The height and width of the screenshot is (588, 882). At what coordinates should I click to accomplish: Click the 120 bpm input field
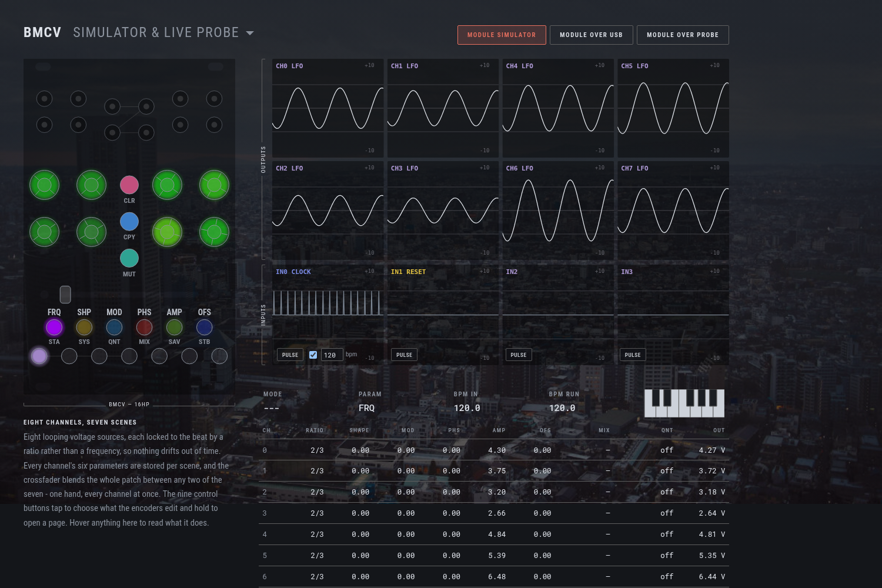pos(332,355)
